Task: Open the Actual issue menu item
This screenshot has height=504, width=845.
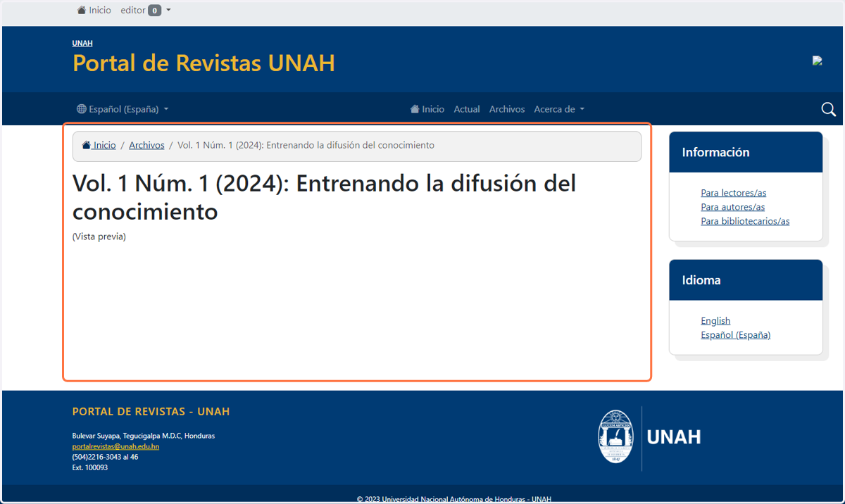Action: click(x=467, y=109)
